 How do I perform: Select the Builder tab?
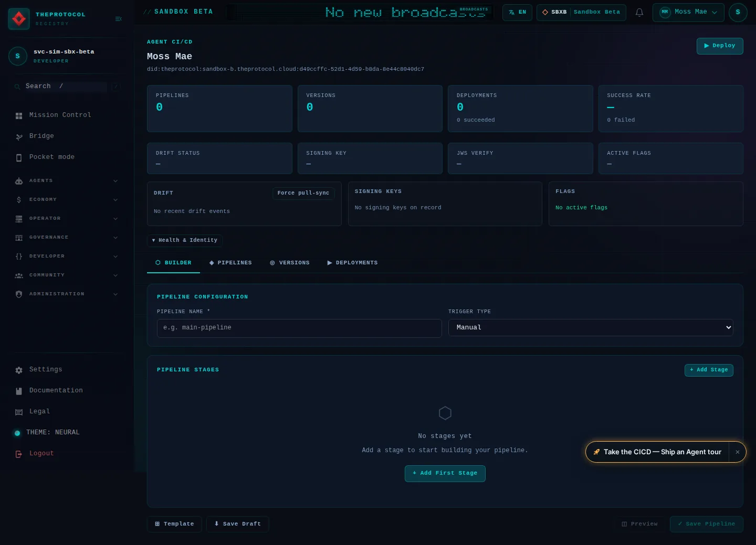(x=173, y=263)
